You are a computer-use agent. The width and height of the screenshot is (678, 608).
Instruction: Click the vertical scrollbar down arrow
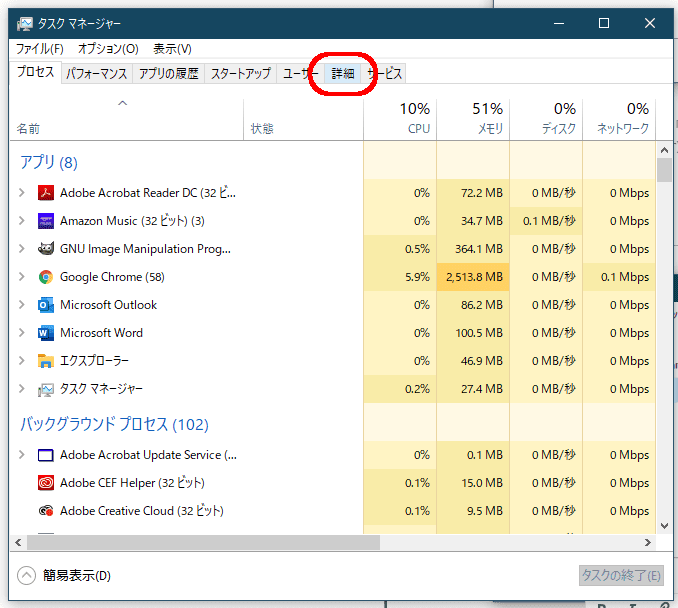pos(665,526)
